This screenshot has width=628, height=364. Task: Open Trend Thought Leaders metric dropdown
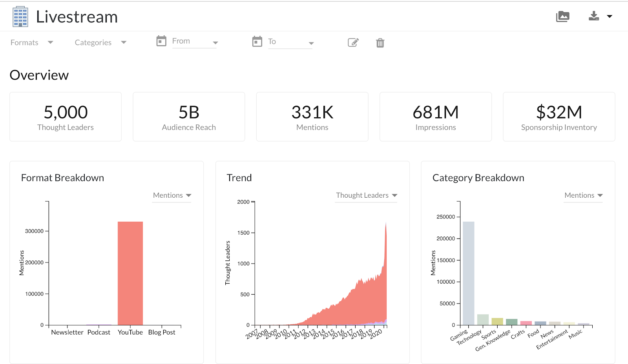point(366,195)
